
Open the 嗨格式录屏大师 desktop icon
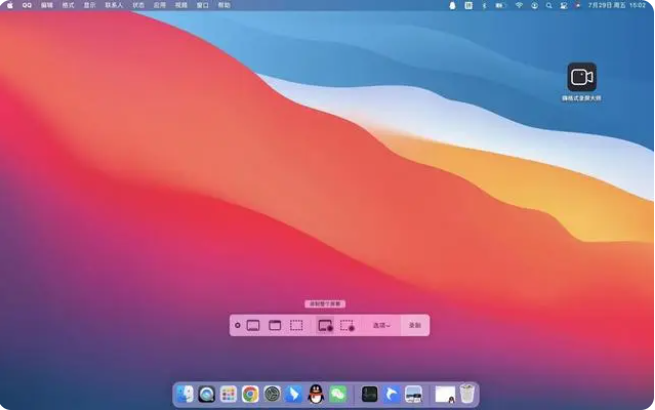click(581, 77)
